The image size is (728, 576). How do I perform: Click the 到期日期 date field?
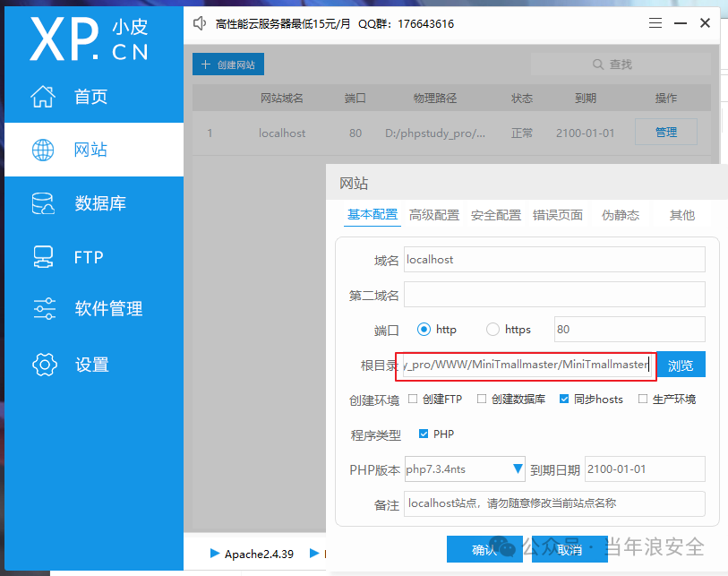tap(645, 469)
